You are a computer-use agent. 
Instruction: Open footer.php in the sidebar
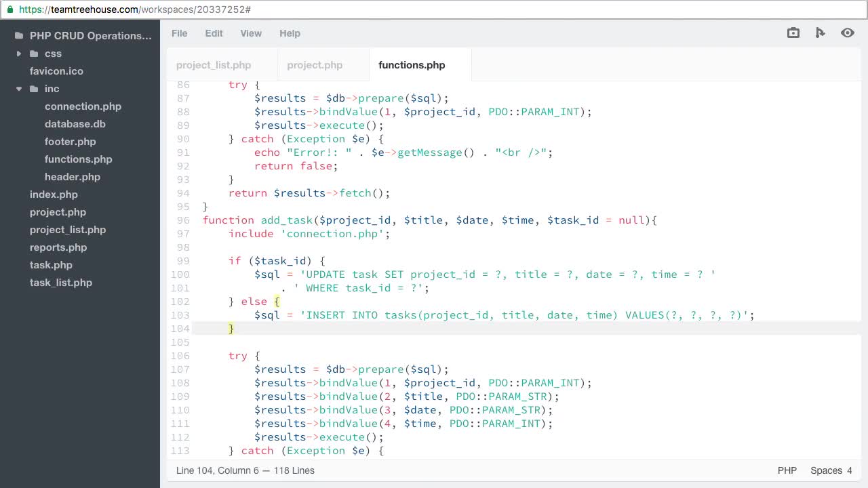71,142
